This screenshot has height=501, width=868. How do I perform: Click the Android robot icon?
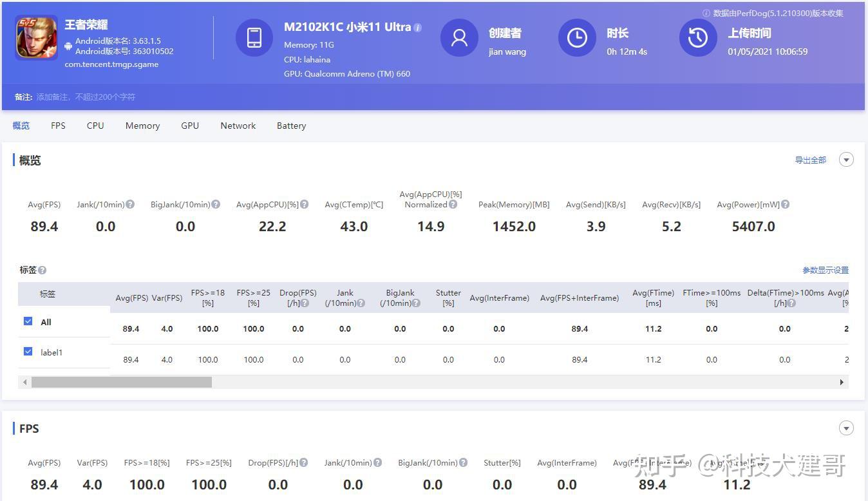68,46
